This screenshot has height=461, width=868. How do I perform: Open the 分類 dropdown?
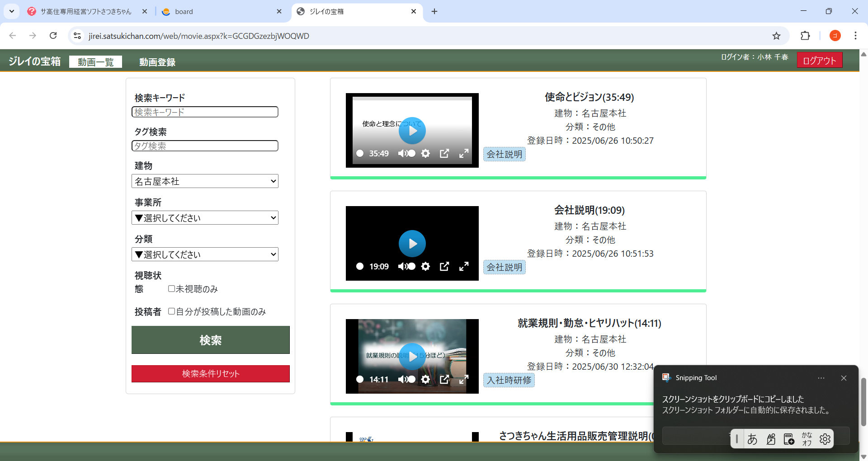coord(205,254)
